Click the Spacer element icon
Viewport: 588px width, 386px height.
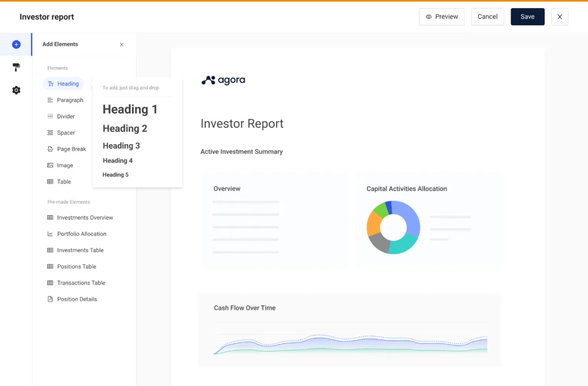(51, 132)
